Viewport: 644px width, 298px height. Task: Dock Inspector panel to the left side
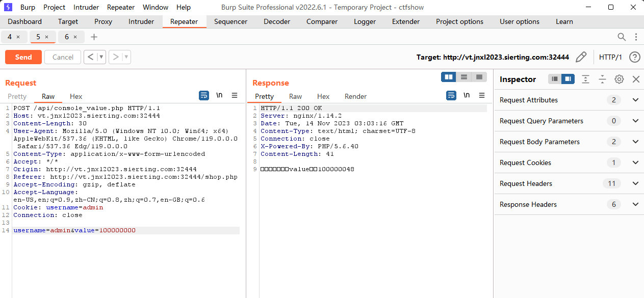[555, 79]
